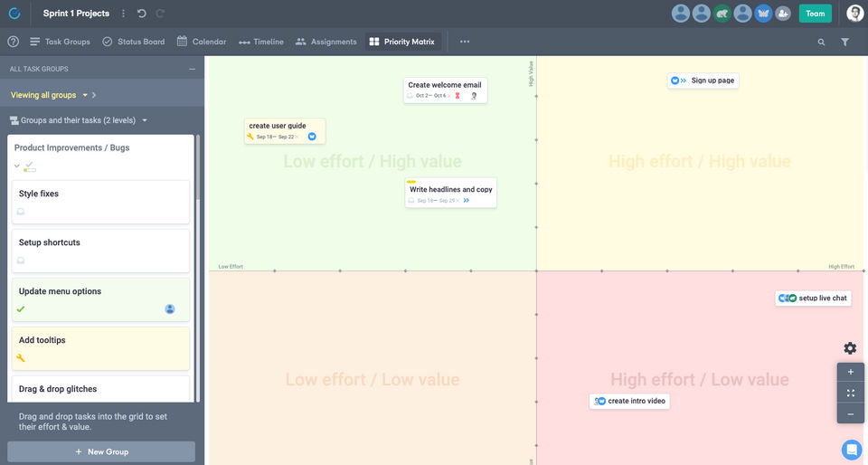Click the wrench status icon on Add tooltips
This screenshot has width=868, height=465.
21,357
